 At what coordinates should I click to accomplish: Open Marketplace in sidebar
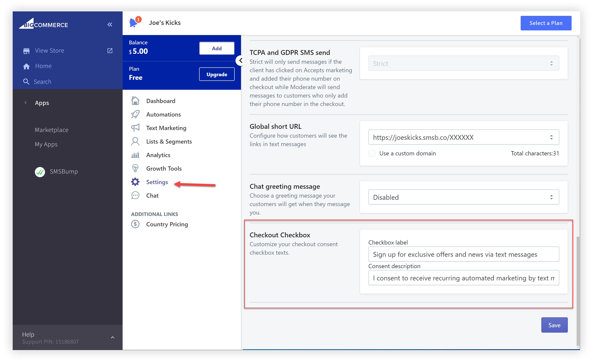52,130
